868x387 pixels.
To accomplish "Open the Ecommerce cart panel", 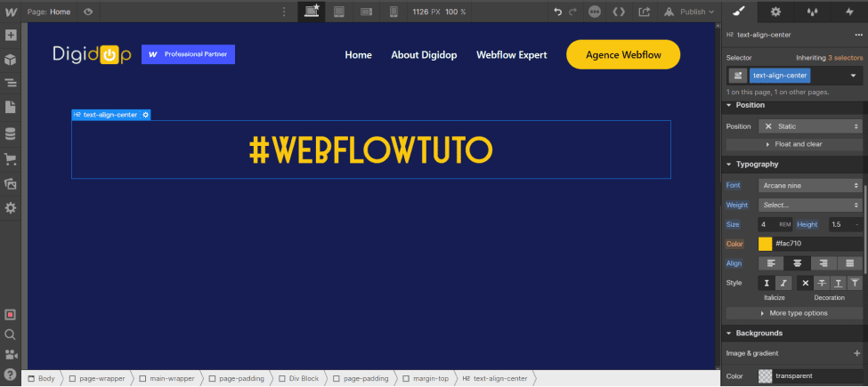I will [11, 159].
